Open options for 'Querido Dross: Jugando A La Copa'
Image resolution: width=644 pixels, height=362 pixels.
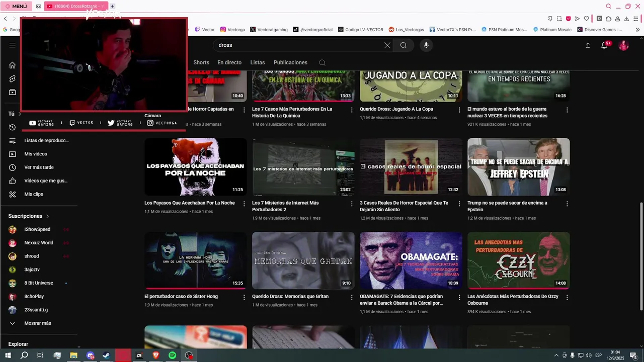pos(459,110)
